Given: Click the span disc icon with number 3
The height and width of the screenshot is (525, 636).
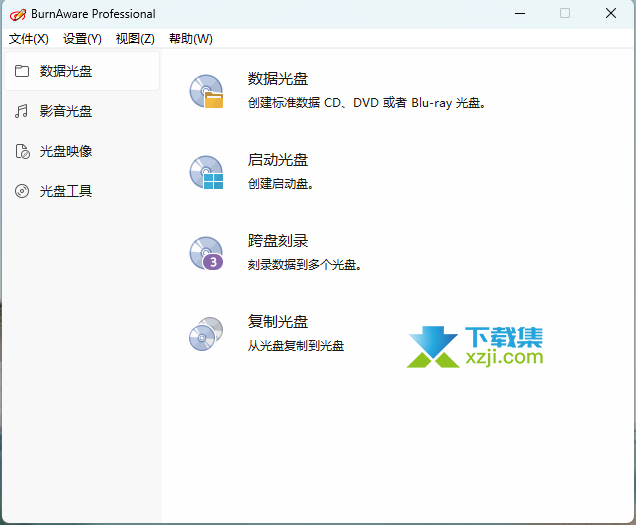Looking at the screenshot, I should [x=206, y=254].
